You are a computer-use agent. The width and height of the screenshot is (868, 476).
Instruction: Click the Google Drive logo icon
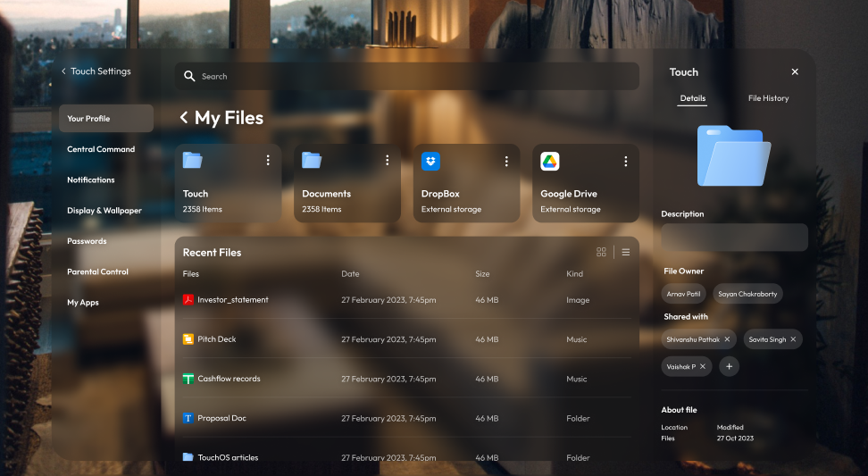(x=550, y=162)
